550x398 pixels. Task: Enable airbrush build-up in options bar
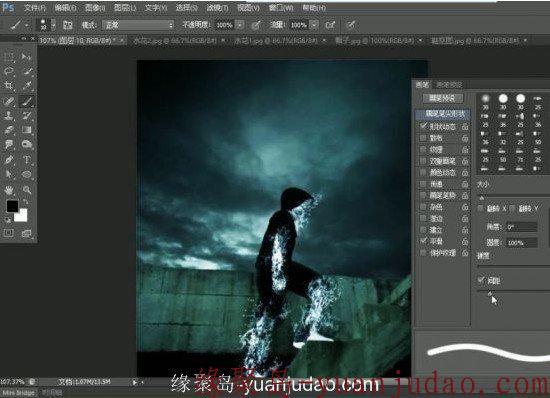[330, 25]
